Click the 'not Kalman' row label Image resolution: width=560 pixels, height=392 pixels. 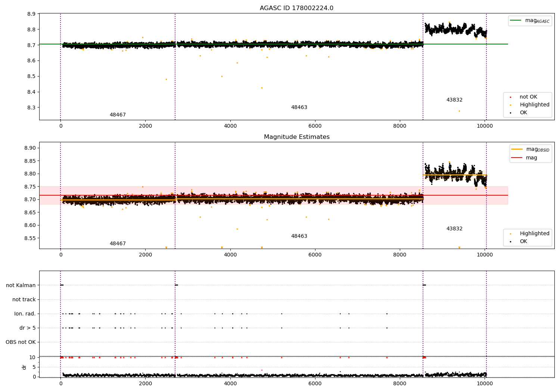[x=21, y=286]
